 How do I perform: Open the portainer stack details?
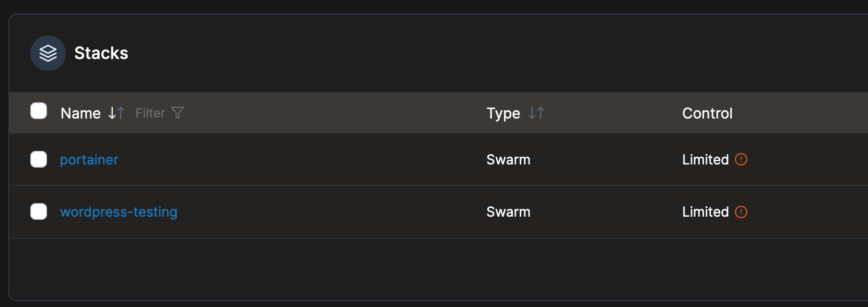(x=89, y=160)
